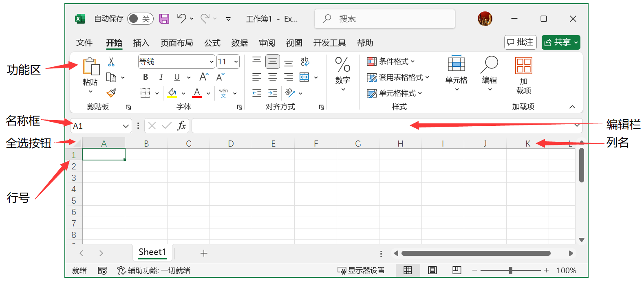Switch to the 插入 ribbon tab
The image size is (644, 281).
[x=141, y=43]
